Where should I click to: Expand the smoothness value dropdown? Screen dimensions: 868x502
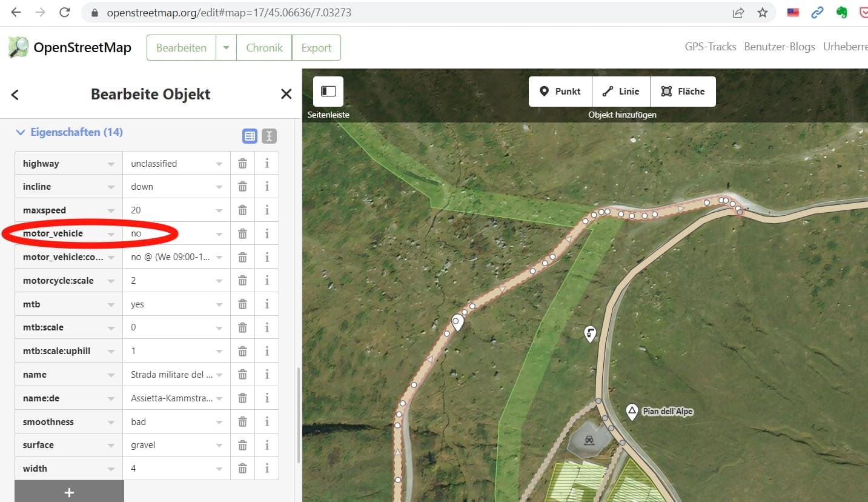(219, 422)
